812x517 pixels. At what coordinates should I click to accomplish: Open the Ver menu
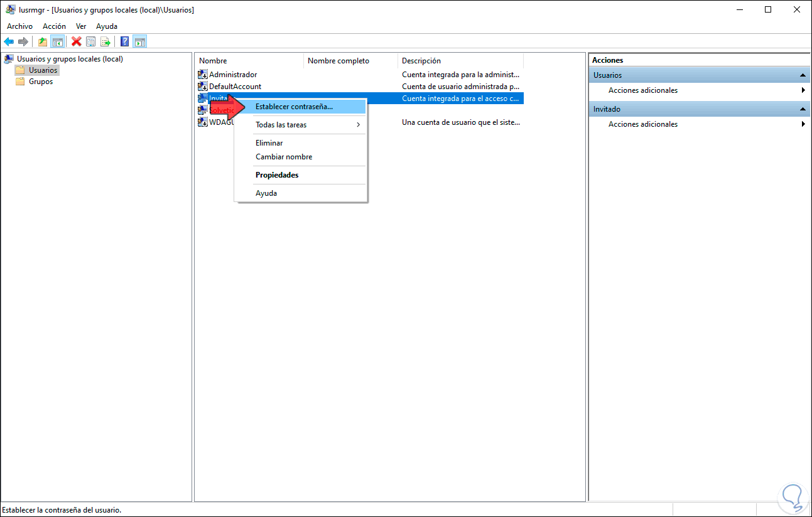coord(81,26)
